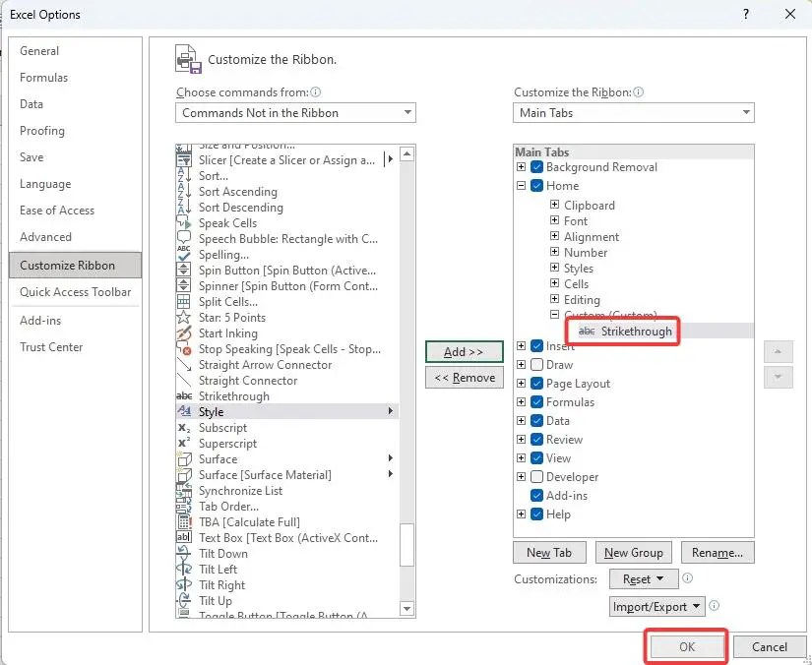Collapse the Home tab tree node
Image resolution: width=812 pixels, height=665 pixels.
click(521, 185)
